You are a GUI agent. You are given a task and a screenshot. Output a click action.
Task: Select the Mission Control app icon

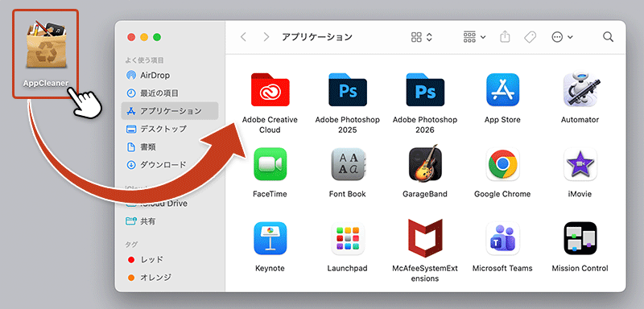(x=580, y=238)
